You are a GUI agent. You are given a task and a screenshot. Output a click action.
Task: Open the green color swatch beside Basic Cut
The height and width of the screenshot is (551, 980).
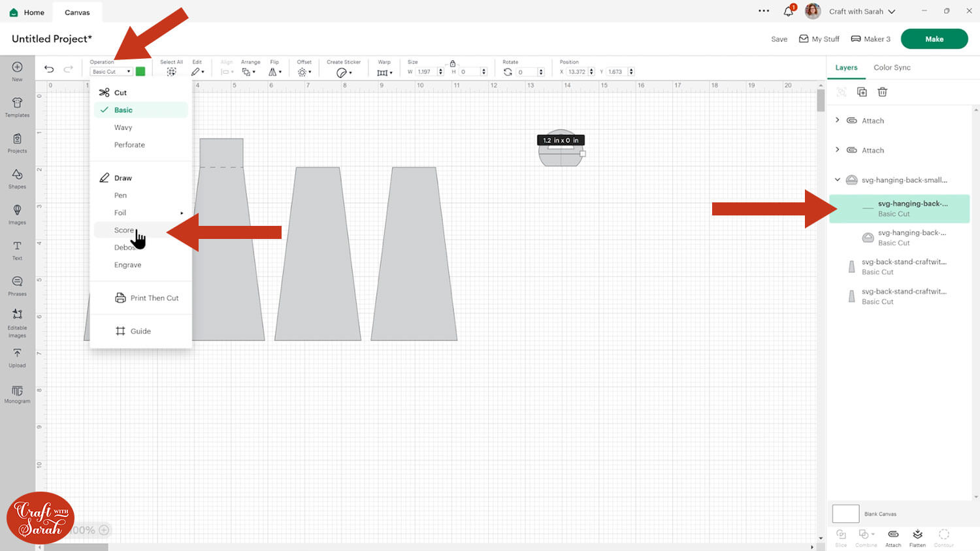pyautogui.click(x=140, y=71)
